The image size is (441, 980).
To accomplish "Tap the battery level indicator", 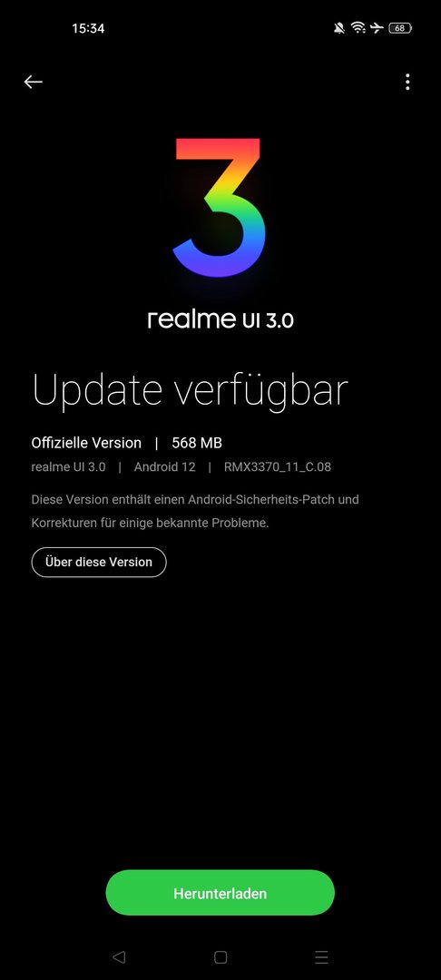I will tap(400, 28).
